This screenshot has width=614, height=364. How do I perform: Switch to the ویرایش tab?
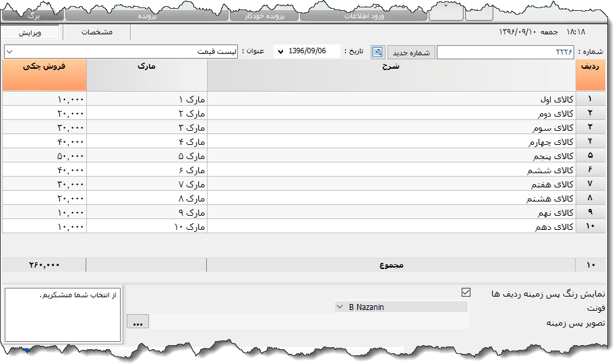point(30,32)
